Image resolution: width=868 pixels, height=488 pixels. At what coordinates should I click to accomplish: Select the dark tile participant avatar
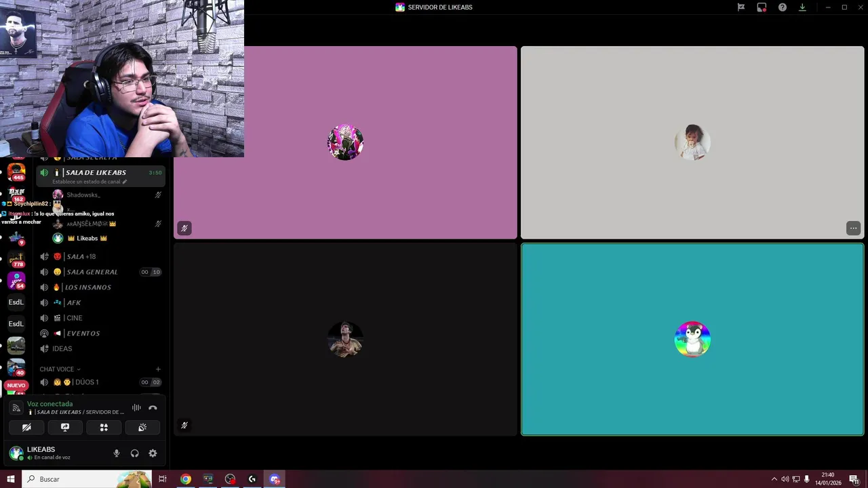click(345, 339)
